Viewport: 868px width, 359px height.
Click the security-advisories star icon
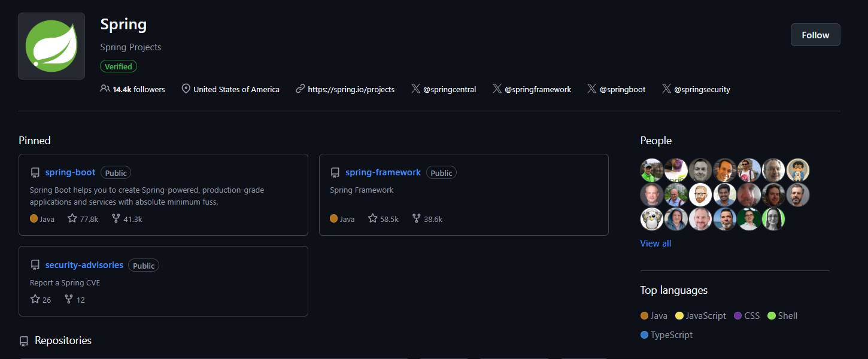[35, 299]
